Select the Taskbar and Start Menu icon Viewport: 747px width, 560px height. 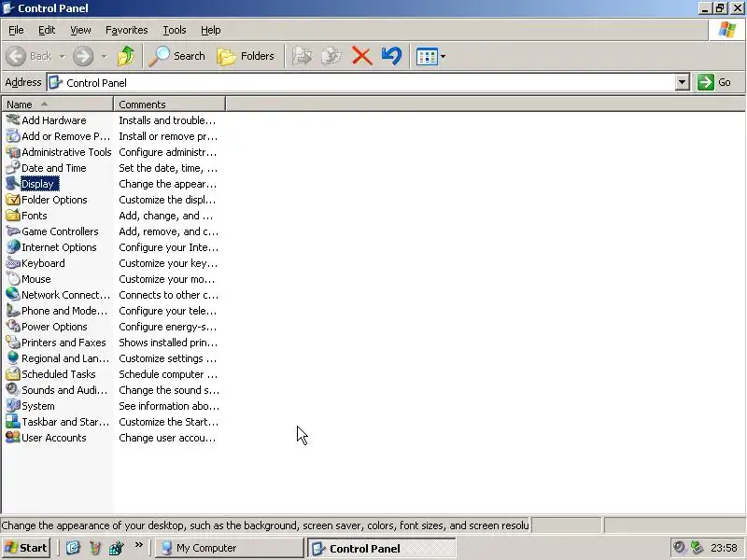(x=13, y=422)
